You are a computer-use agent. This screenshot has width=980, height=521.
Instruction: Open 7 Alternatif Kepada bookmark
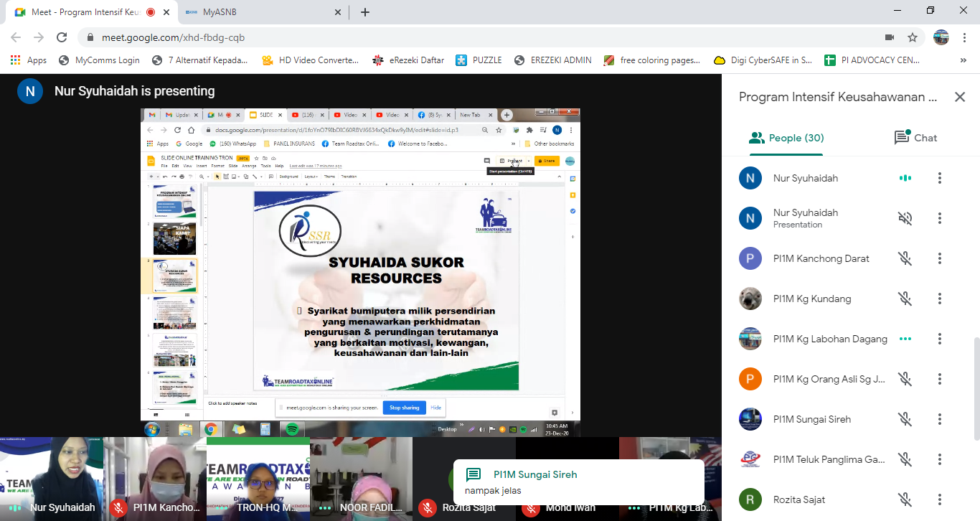[201, 60]
